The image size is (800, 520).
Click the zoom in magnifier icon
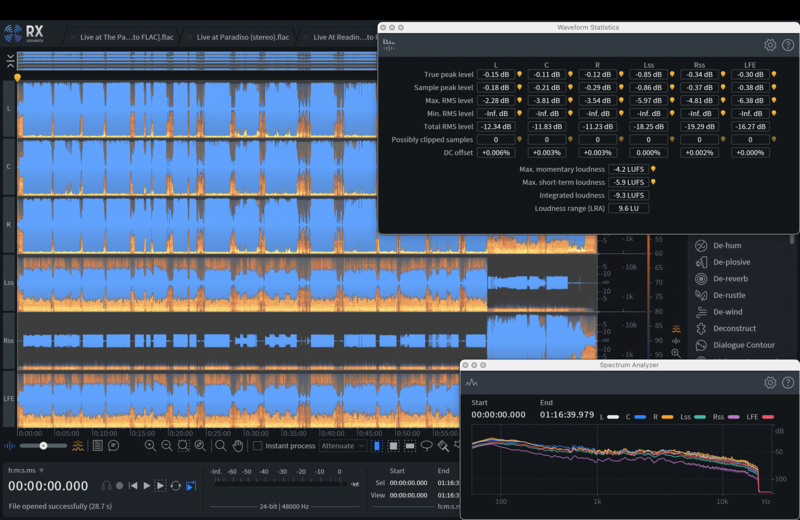pos(150,446)
